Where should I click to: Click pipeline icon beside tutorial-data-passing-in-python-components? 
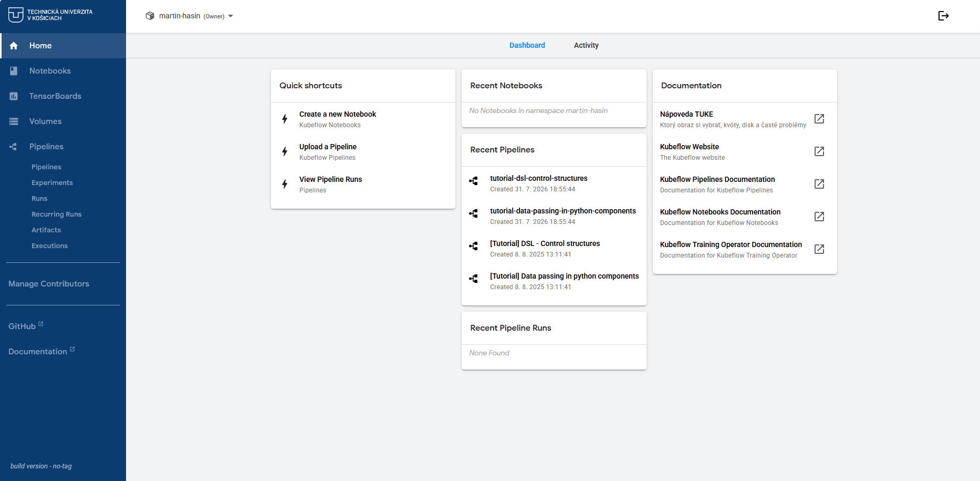click(x=474, y=213)
